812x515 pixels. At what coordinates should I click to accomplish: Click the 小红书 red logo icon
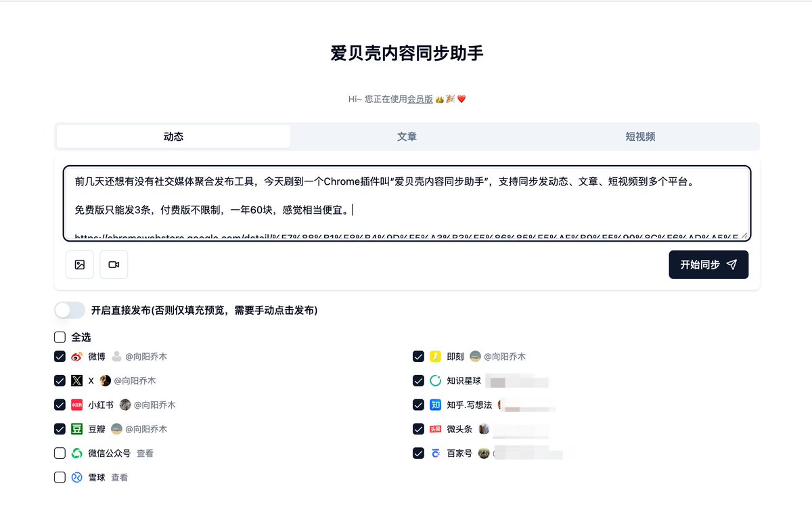click(77, 405)
